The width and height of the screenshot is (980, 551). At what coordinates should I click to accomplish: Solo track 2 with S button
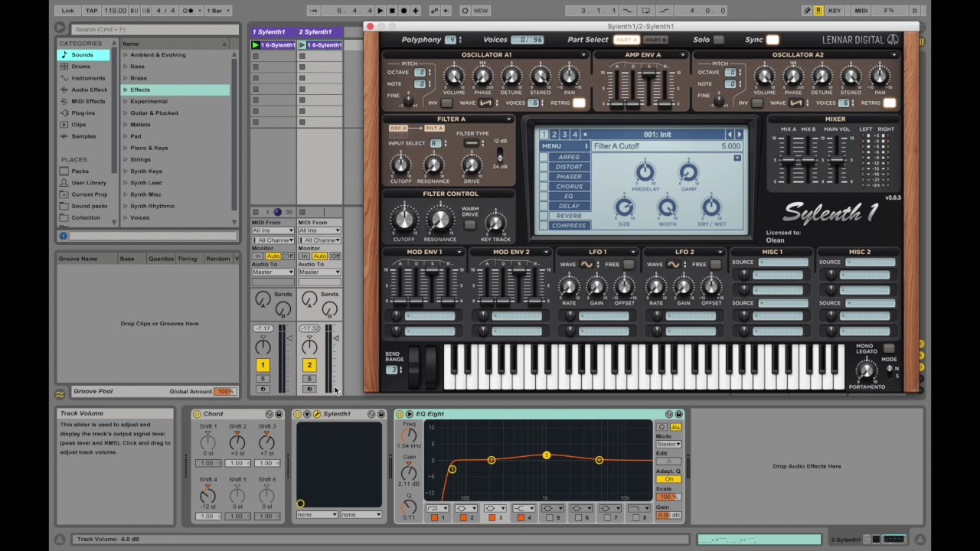[309, 379]
